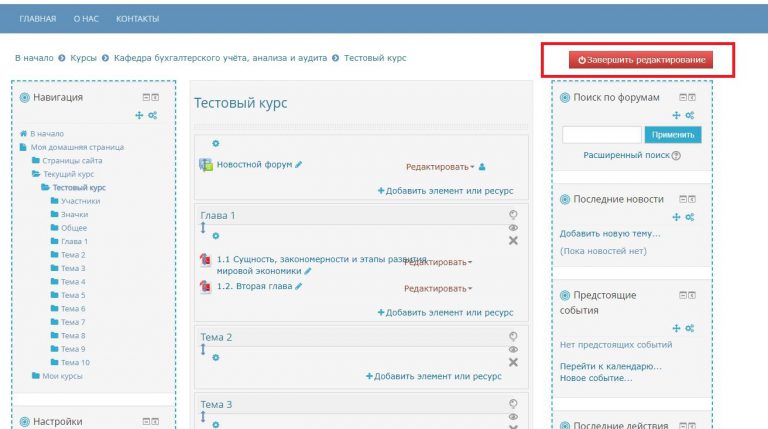This screenshot has width=768, height=429.
Task: Click Добавить элемент или ресурс in Тема 2
Action: pyautogui.click(x=434, y=377)
